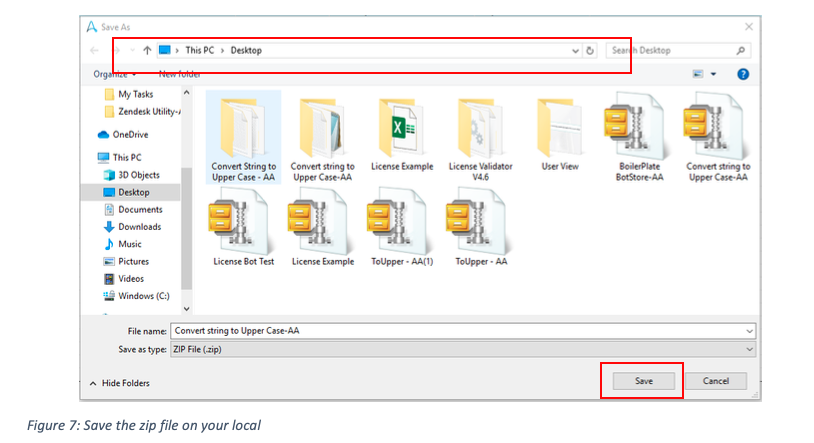Screen dimensions: 814x443
Task: Select the License Bot Test zip file
Action: 243,229
